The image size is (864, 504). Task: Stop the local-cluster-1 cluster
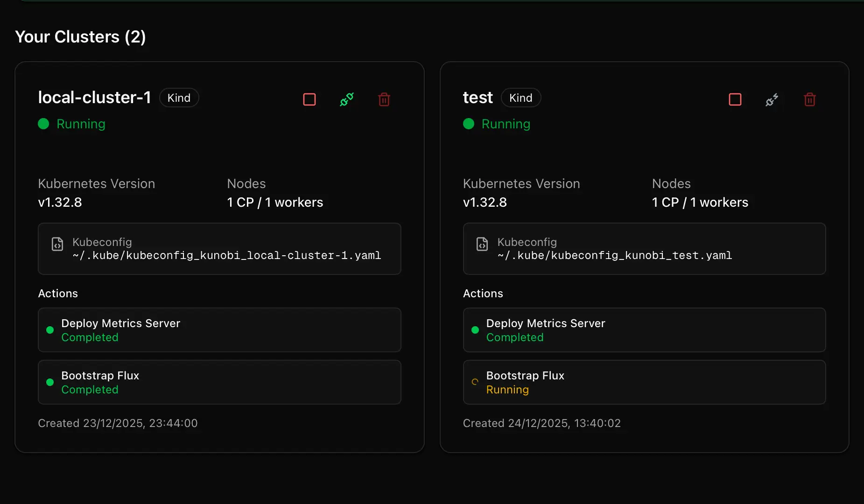tap(309, 99)
